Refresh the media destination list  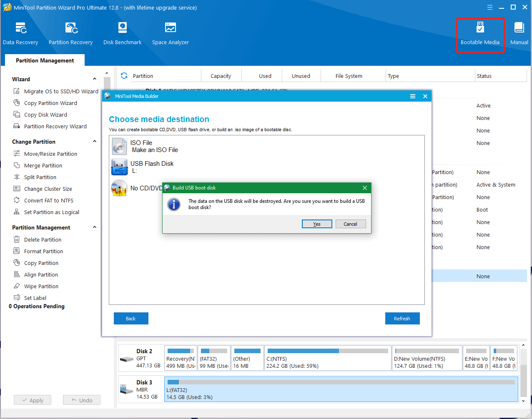(x=402, y=319)
